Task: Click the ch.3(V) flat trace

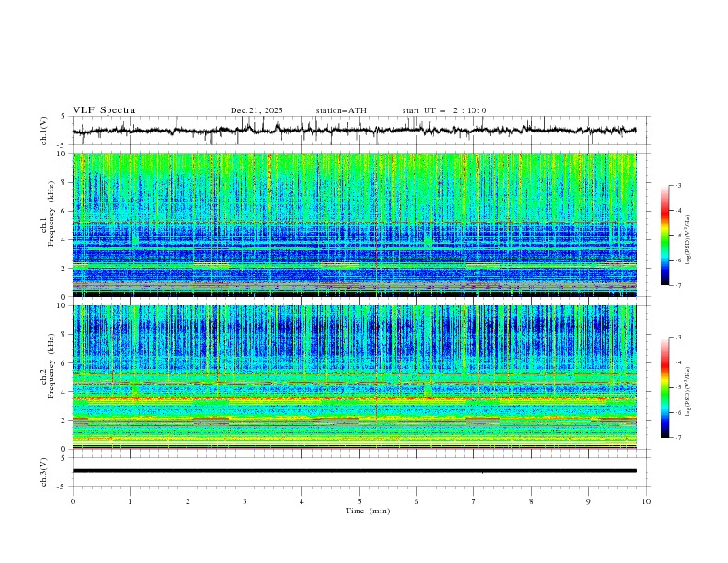Action: (355, 471)
